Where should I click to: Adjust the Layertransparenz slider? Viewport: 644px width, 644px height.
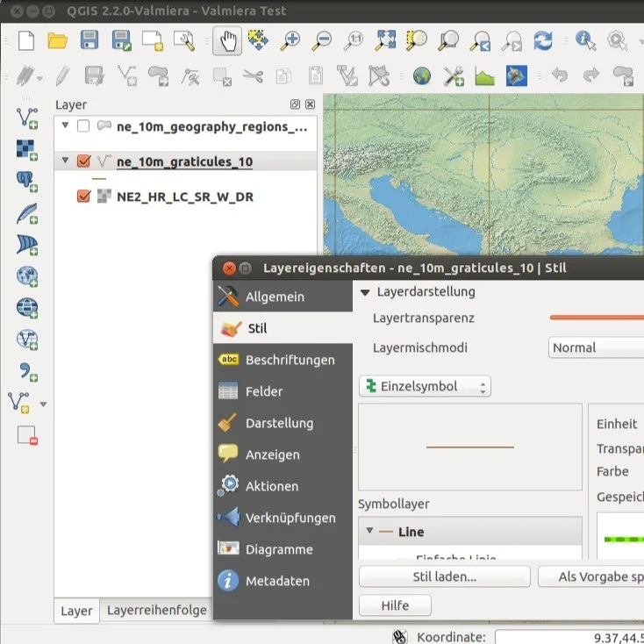[x=597, y=318]
